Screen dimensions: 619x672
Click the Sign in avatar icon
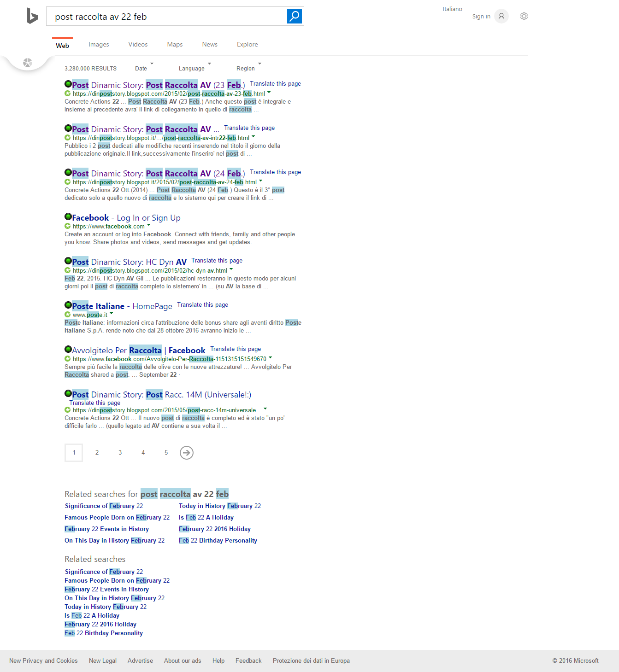501,16
